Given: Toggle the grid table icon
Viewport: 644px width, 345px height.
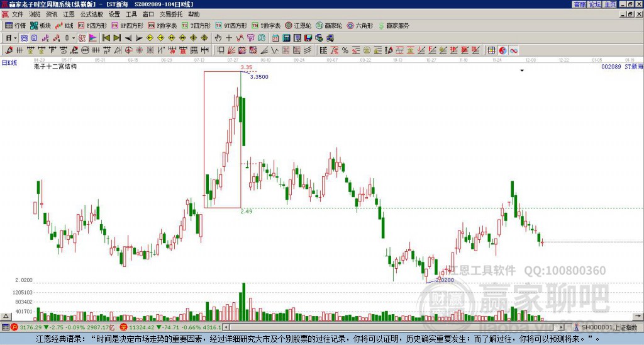Looking at the screenshot, I should pyautogui.click(x=491, y=50).
